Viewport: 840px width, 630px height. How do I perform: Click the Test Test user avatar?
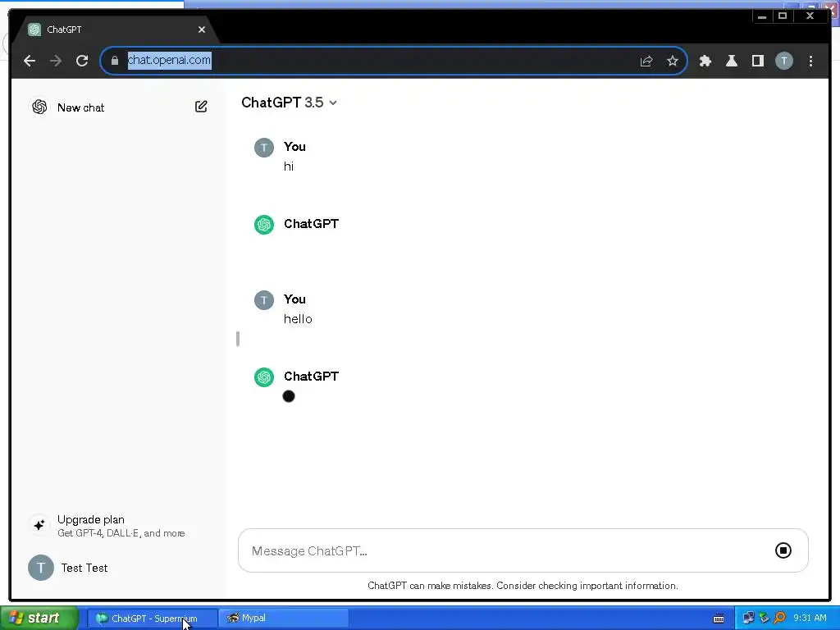pos(41,568)
